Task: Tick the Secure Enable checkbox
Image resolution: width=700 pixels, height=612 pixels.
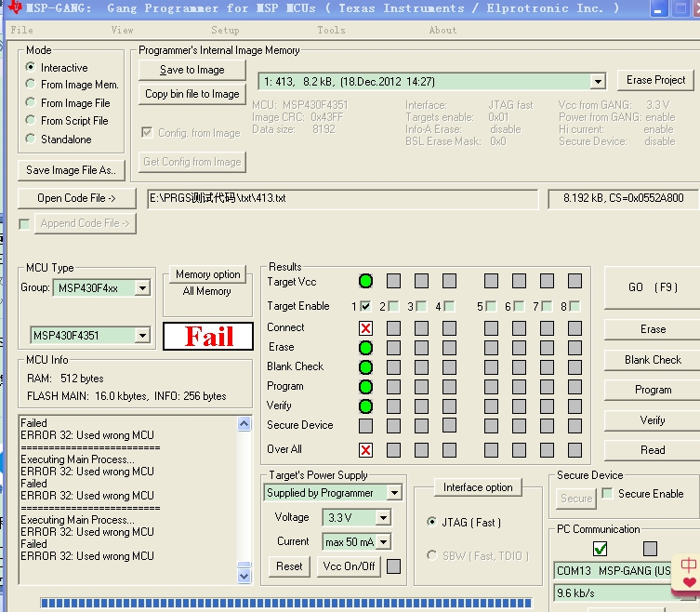Action: [x=607, y=493]
